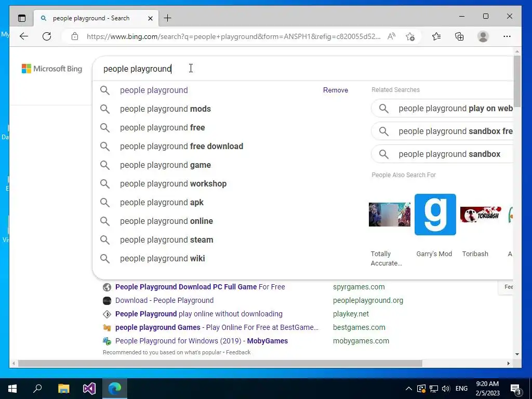The width and height of the screenshot is (532, 399).
Task: Choose suggestion people playground wiki
Action: 162,258
